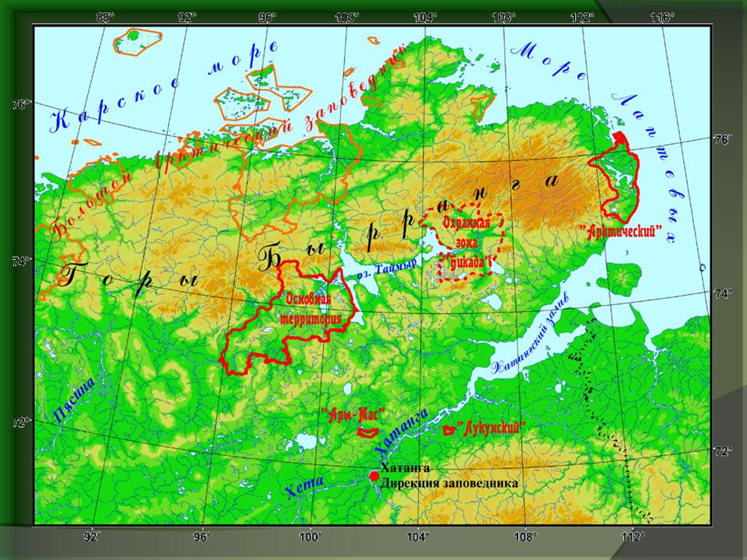Click the red Хатанга settlement dot

(x=374, y=475)
